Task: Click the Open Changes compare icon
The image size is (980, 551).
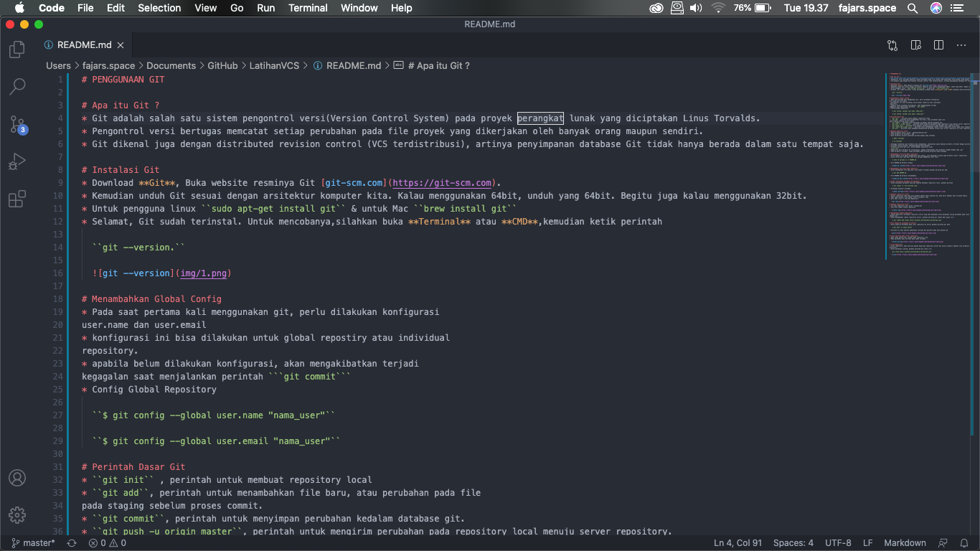Action: point(892,45)
